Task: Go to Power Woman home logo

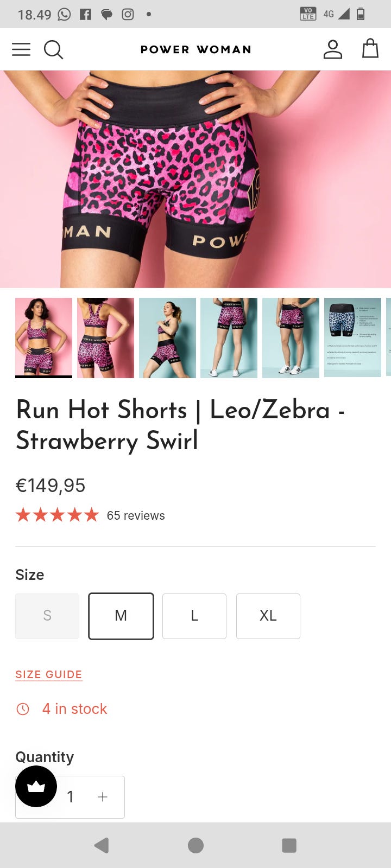Action: click(195, 49)
